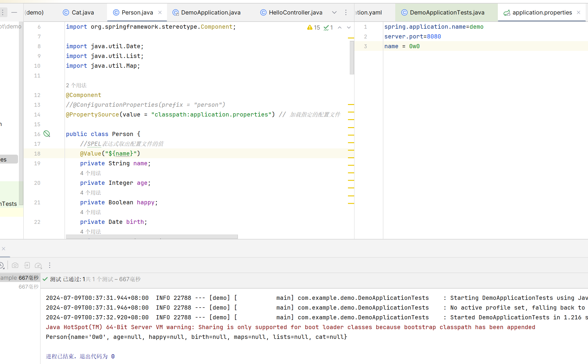The width and height of the screenshot is (588, 364).
Task: Click line number 18 in Person.java gutter
Action: (37, 153)
